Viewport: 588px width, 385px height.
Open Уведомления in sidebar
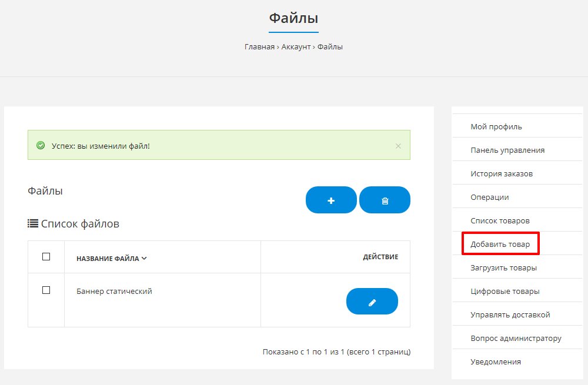click(x=495, y=361)
